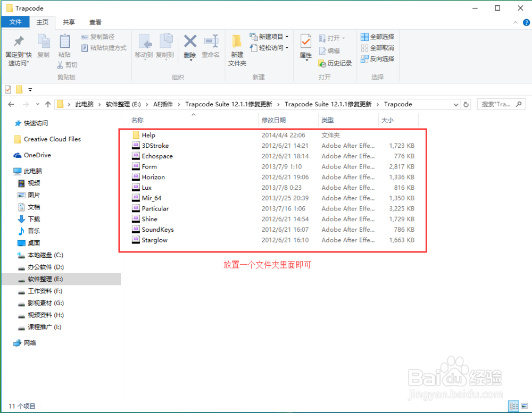Switch to the Home (主页) tab

click(x=43, y=22)
